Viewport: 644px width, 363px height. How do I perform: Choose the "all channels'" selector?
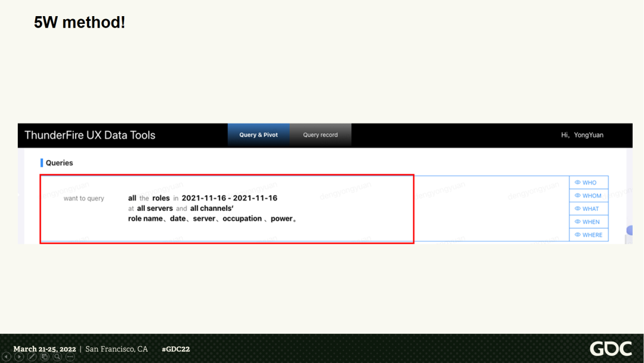[x=212, y=208]
